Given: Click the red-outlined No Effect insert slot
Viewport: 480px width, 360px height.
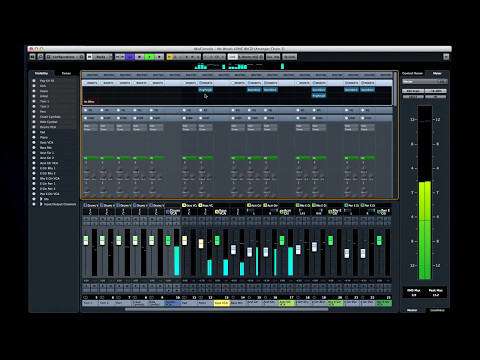Looking at the screenshot, I should [90, 102].
